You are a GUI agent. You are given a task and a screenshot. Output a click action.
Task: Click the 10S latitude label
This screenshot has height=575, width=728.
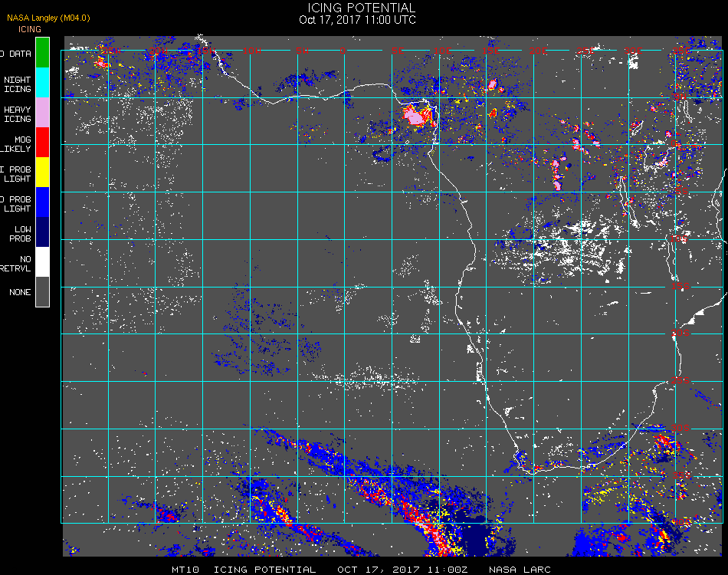[679, 238]
